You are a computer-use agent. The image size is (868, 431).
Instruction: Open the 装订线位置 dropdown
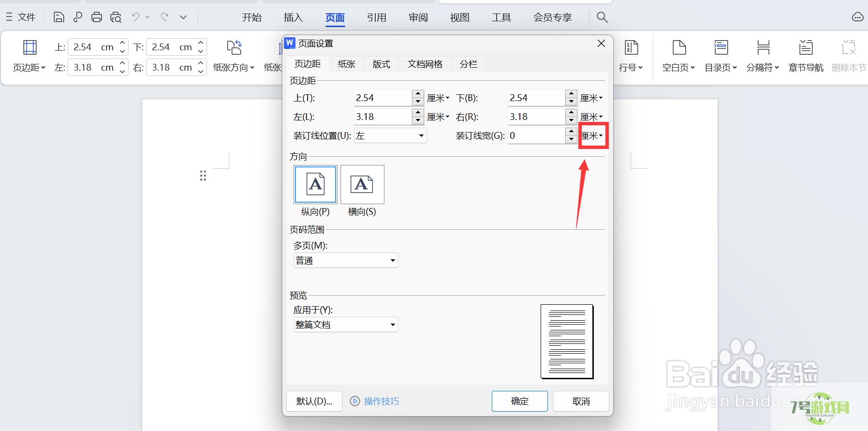[x=390, y=135]
